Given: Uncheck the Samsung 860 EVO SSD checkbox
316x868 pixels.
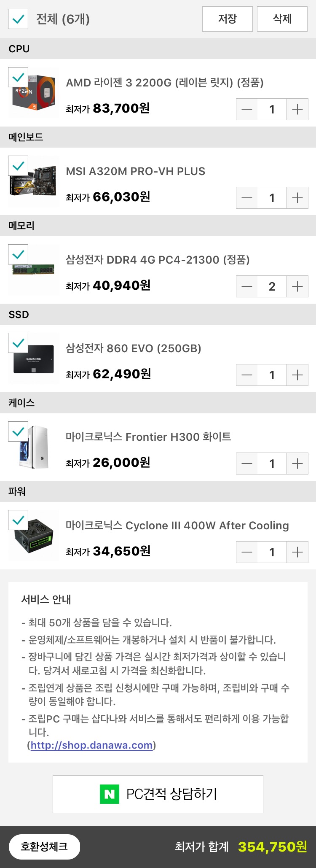Looking at the screenshot, I should (x=18, y=343).
